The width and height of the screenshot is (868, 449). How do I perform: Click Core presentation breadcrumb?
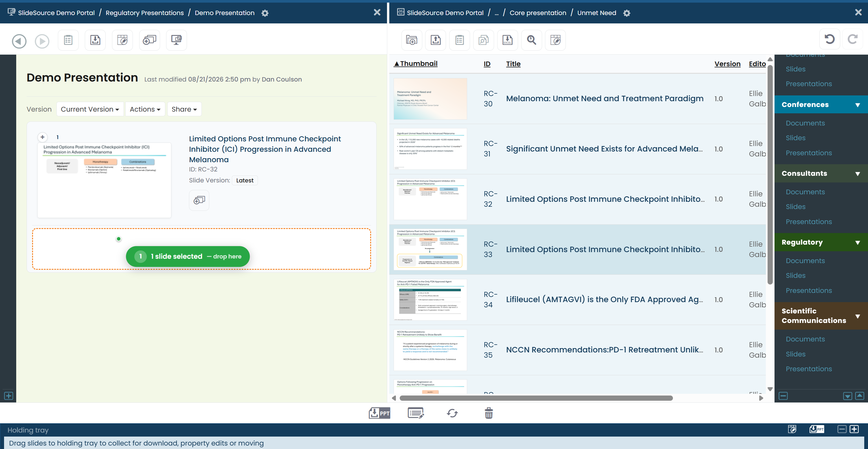pos(538,13)
